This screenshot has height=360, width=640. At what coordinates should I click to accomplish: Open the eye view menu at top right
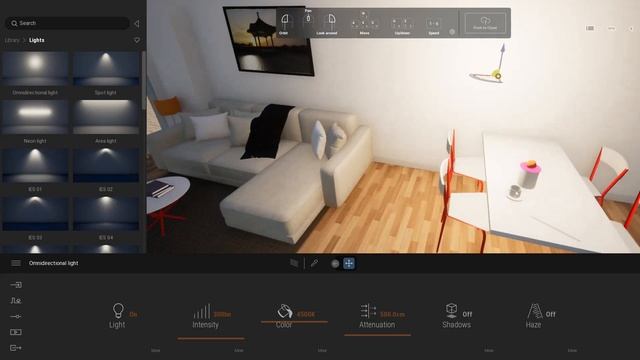[631, 29]
